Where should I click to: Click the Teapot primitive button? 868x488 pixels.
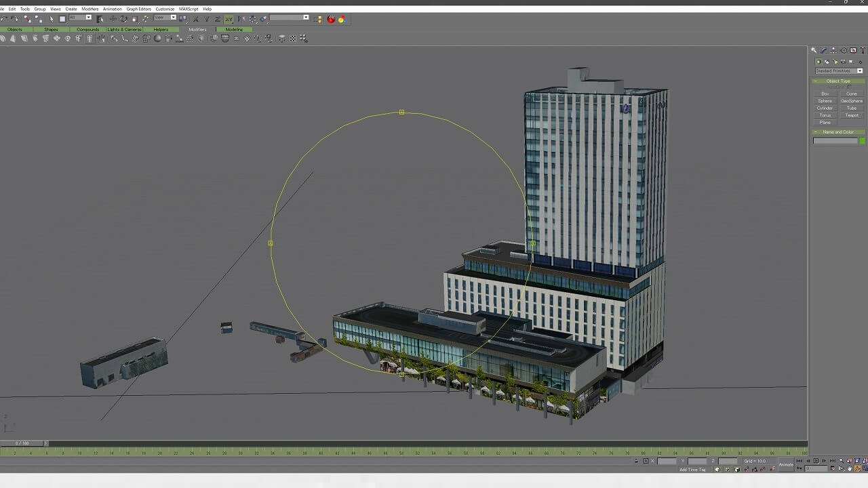[852, 115]
